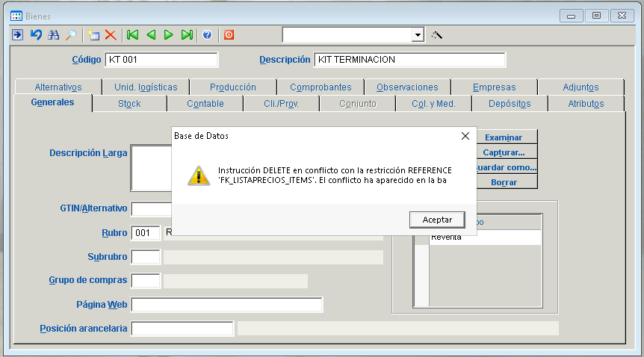
Task: Go to previous record arrow
Action: coord(151,35)
